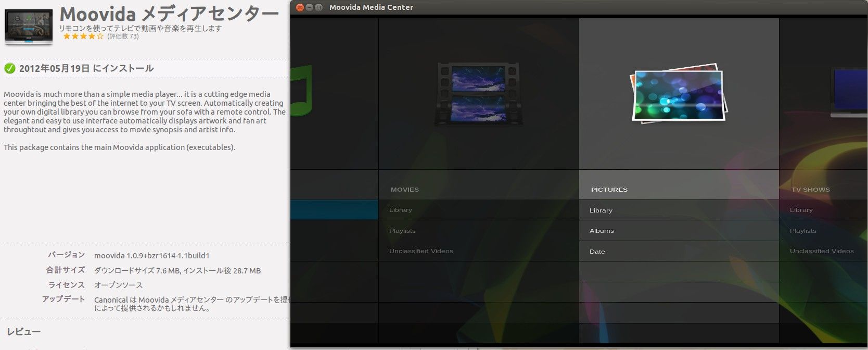Click version value moovida 1.0.9+bzr1614-1.1build1
The width and height of the screenshot is (868, 350).
pos(152,256)
